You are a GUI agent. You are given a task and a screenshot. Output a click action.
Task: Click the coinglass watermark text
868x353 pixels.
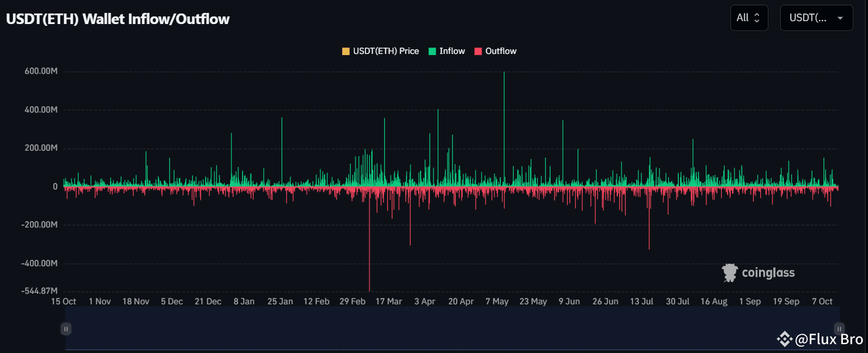coord(768,273)
